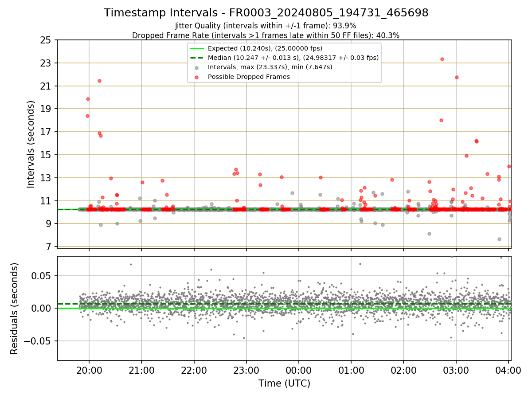Click the 15 tick on the intervals axis

[45, 155]
